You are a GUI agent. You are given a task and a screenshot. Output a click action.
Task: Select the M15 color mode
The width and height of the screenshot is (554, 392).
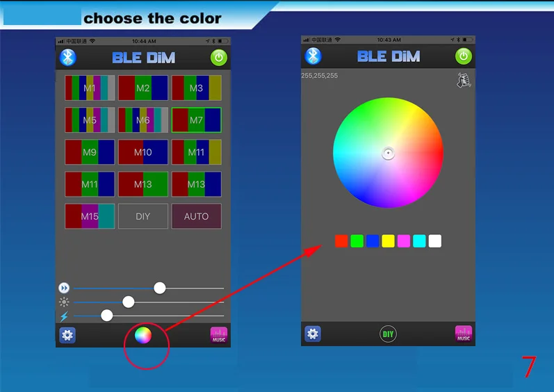[90, 216]
